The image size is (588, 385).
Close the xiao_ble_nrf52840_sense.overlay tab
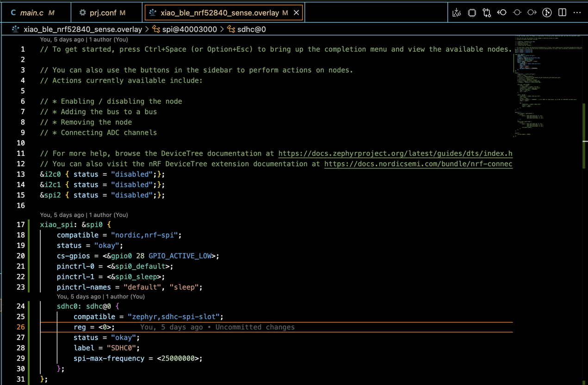click(x=297, y=12)
